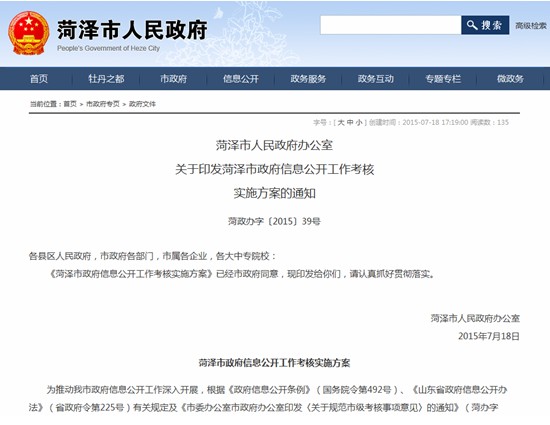
Task: Select the 微政务 navigation item
Action: 510,79
